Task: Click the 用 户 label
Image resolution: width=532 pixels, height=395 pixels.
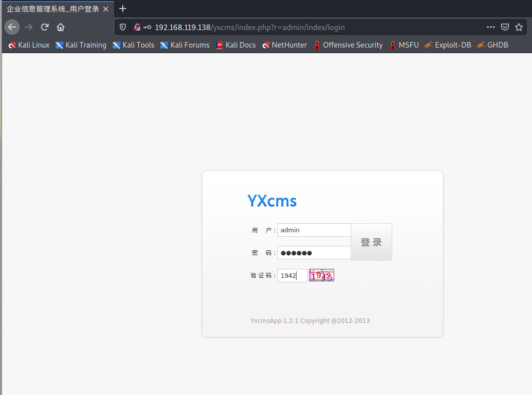Action: (x=263, y=230)
